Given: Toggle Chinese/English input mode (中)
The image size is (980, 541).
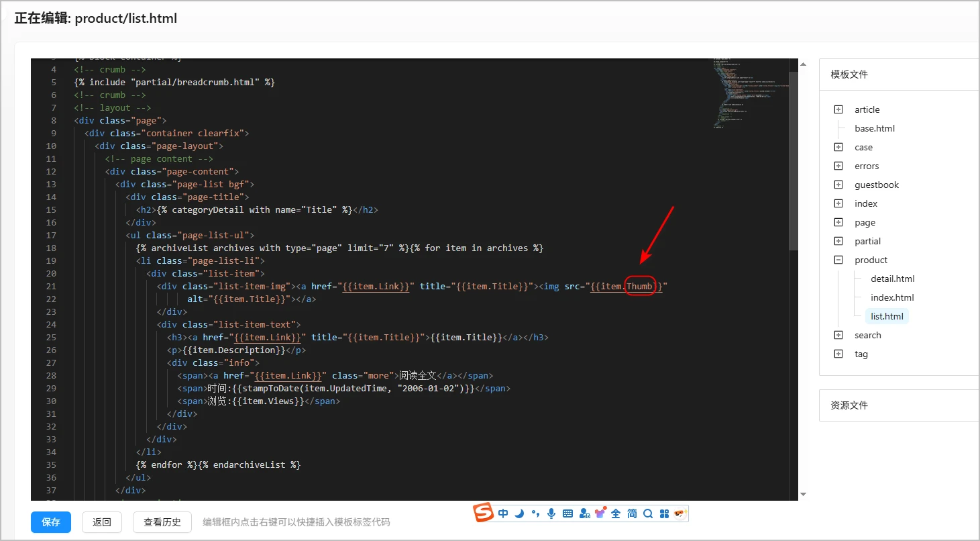Looking at the screenshot, I should pos(503,513).
